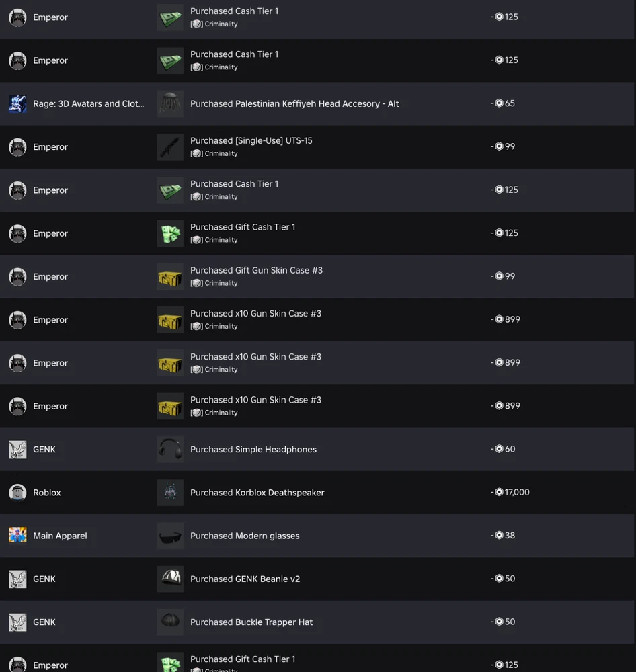This screenshot has height=672, width=636.
Task: Click the Rage: 3D Avatars seller name
Action: pos(88,104)
